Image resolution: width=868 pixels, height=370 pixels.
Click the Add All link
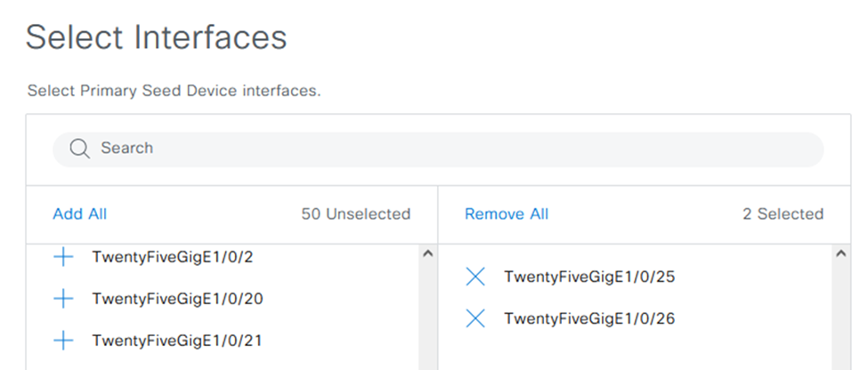click(x=79, y=214)
